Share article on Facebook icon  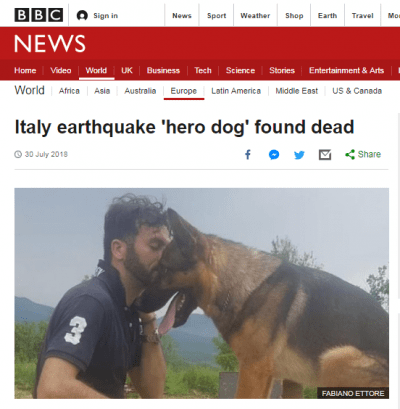[x=248, y=155]
